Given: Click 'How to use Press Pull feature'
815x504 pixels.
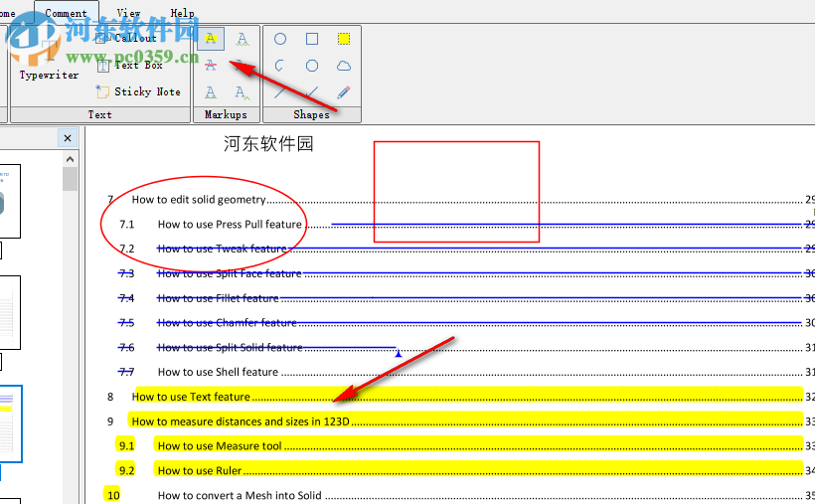Looking at the screenshot, I should click(x=230, y=225).
